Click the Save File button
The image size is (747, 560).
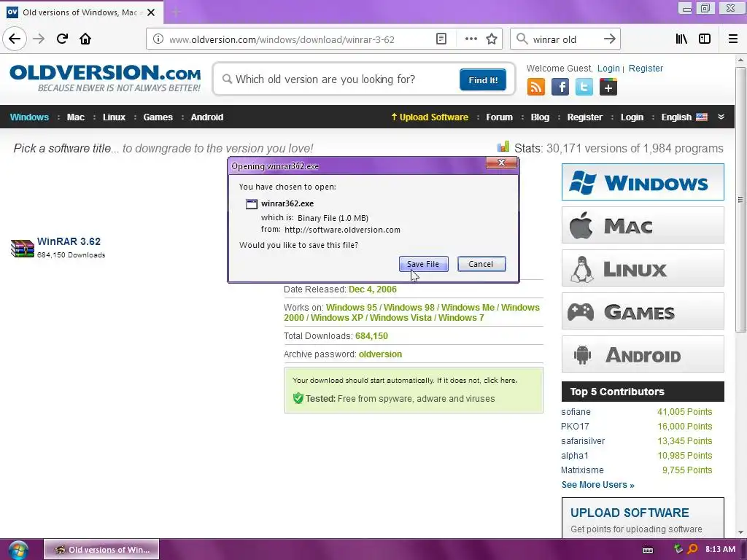423,264
